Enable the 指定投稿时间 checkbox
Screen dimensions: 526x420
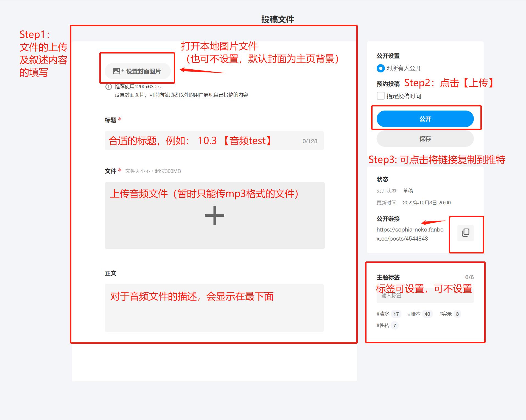380,96
